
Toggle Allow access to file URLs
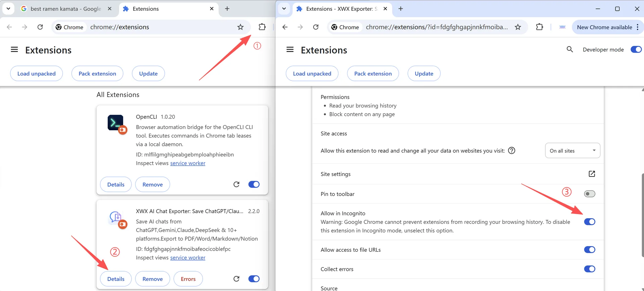point(589,249)
